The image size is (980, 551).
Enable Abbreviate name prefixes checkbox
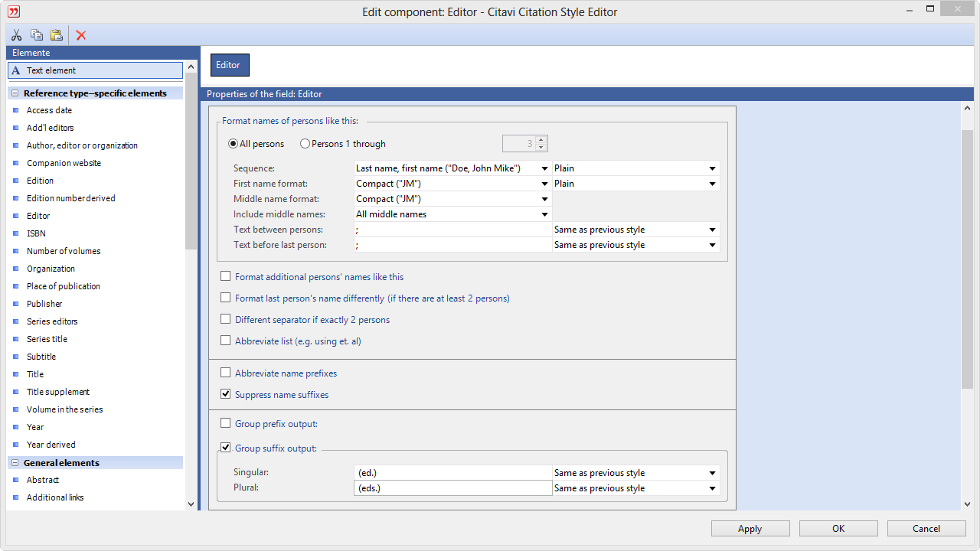(225, 373)
